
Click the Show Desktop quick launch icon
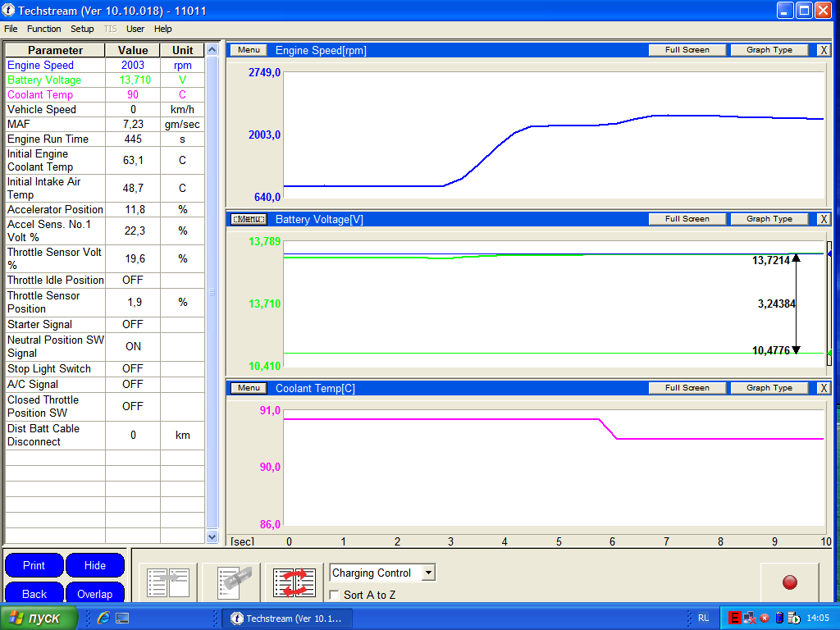[x=122, y=619]
